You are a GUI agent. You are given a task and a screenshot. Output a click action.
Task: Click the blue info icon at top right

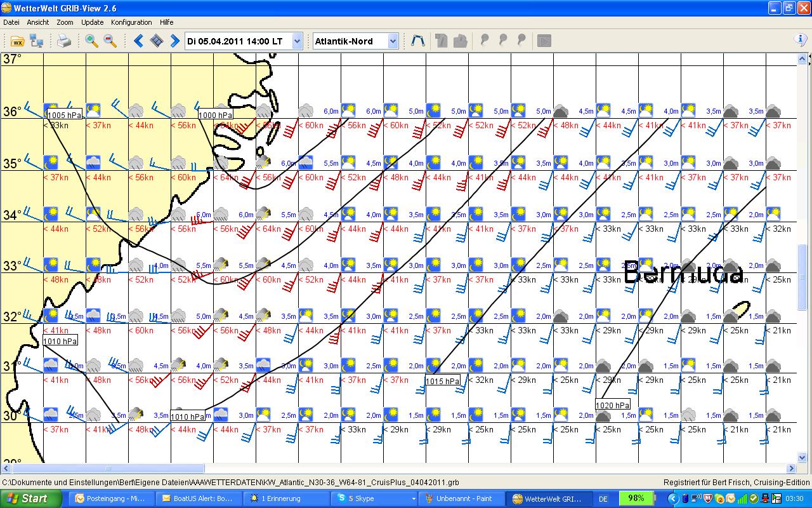pyautogui.click(x=801, y=40)
